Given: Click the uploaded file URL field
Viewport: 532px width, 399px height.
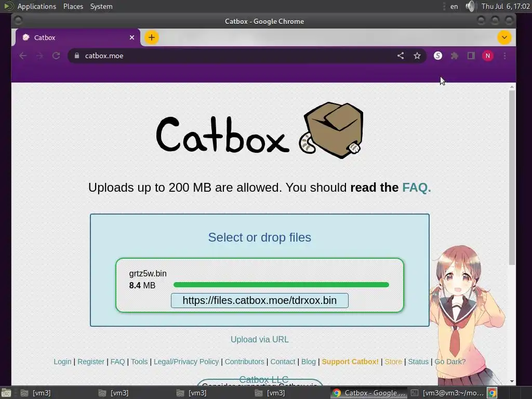Looking at the screenshot, I should click(260, 300).
